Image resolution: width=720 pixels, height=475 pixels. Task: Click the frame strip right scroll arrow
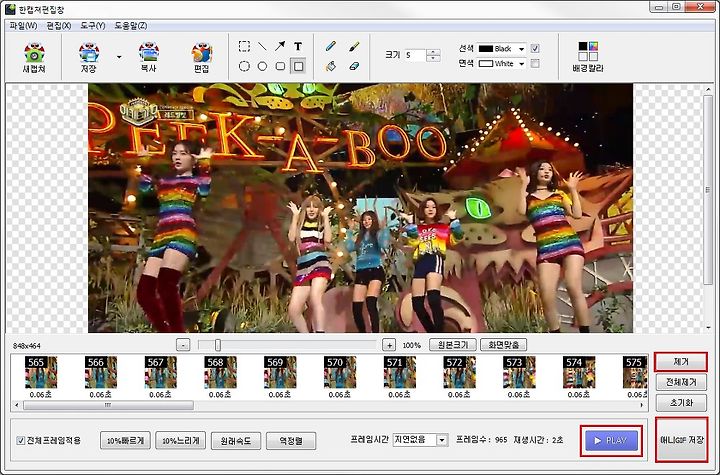click(x=641, y=405)
